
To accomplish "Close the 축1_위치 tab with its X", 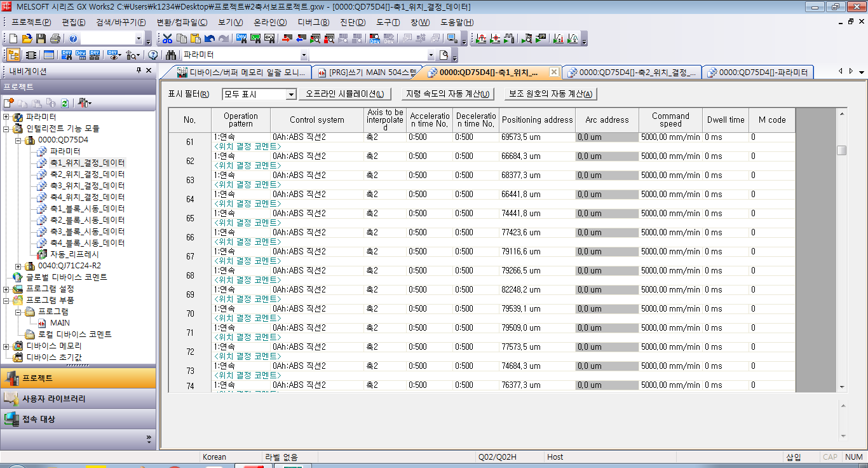I will click(553, 72).
